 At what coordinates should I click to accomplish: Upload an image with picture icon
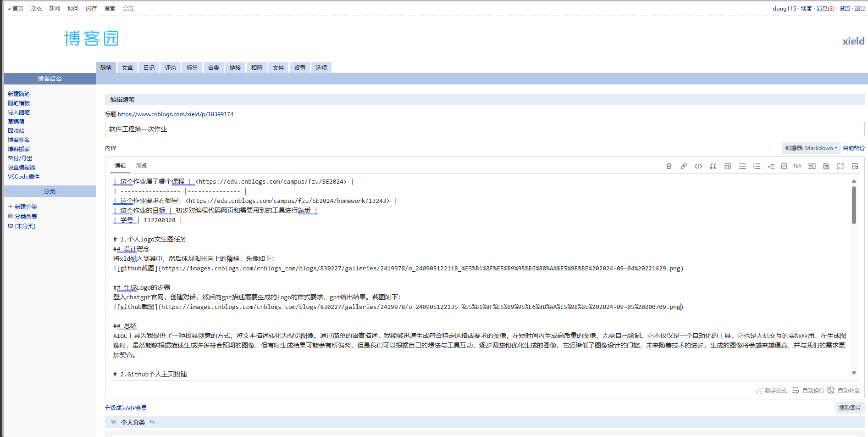point(855,166)
